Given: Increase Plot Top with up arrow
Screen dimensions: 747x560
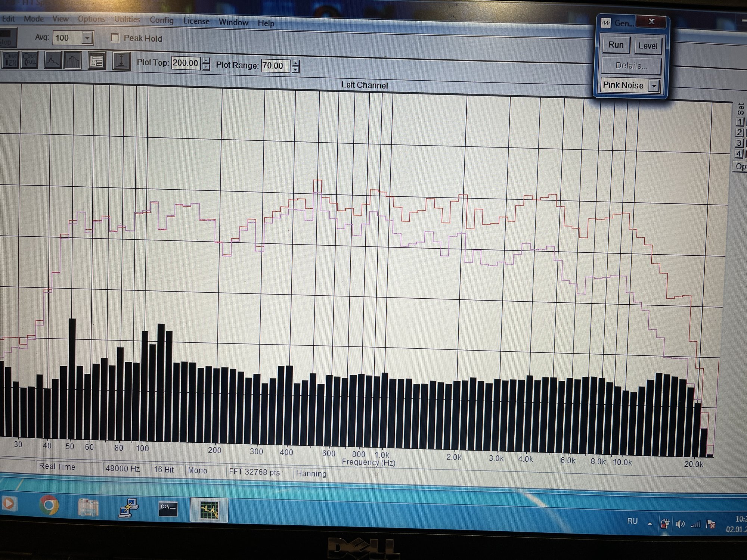Looking at the screenshot, I should point(206,60).
